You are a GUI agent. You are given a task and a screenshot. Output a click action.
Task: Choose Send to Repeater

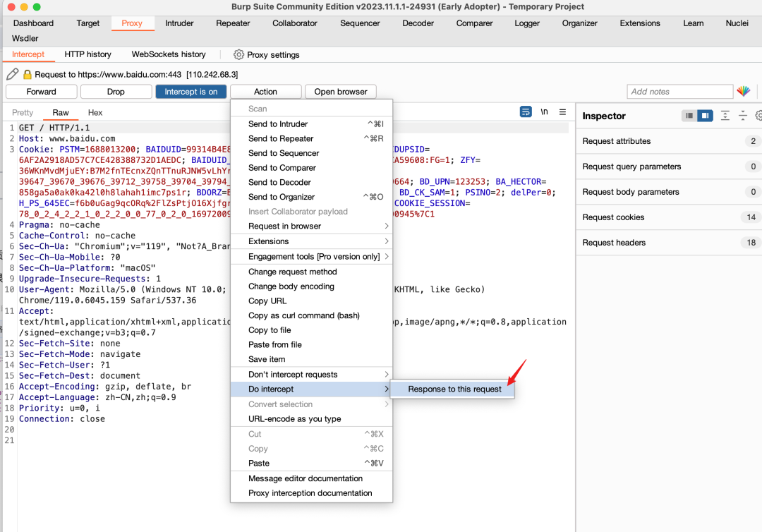click(x=312, y=138)
